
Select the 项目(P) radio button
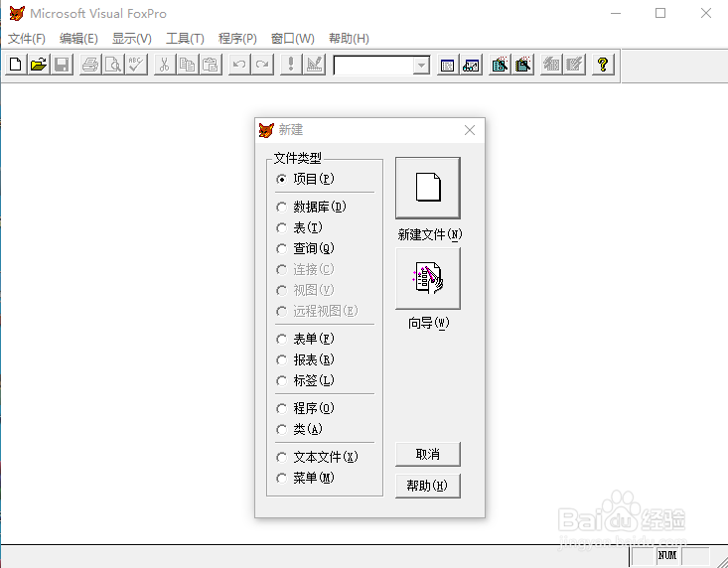click(305, 179)
